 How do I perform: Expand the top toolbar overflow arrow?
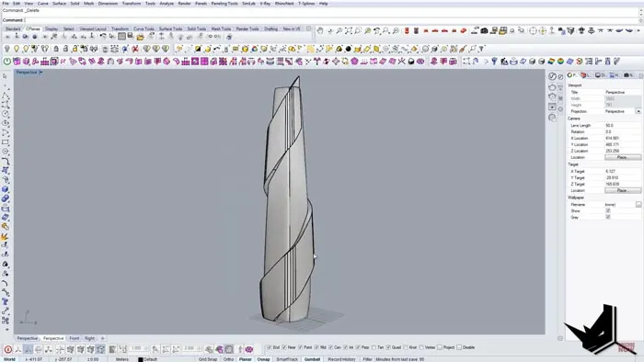pos(639,30)
